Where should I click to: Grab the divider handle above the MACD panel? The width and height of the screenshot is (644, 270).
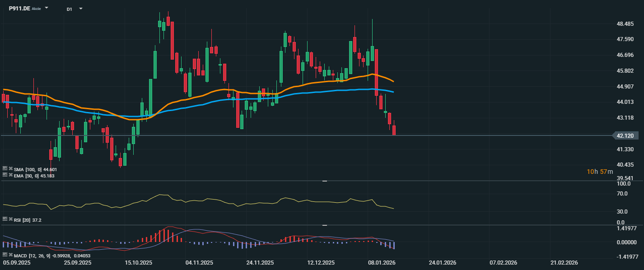(x=324, y=225)
